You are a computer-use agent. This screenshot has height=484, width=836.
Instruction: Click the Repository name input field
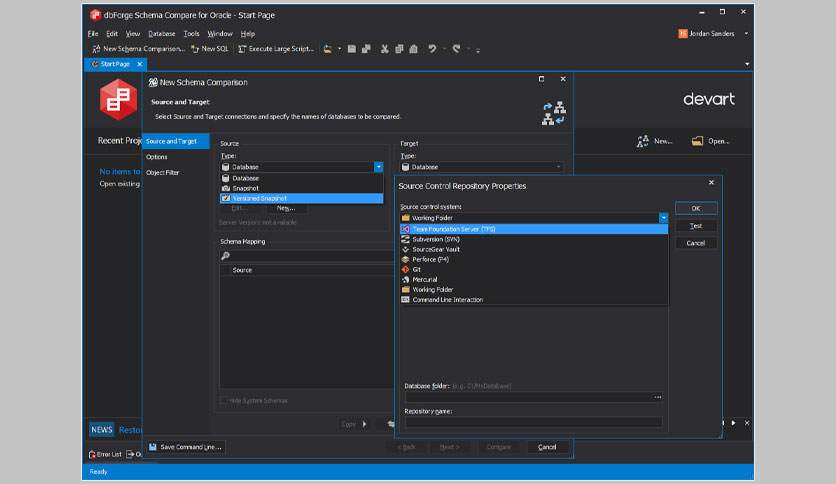pos(534,422)
